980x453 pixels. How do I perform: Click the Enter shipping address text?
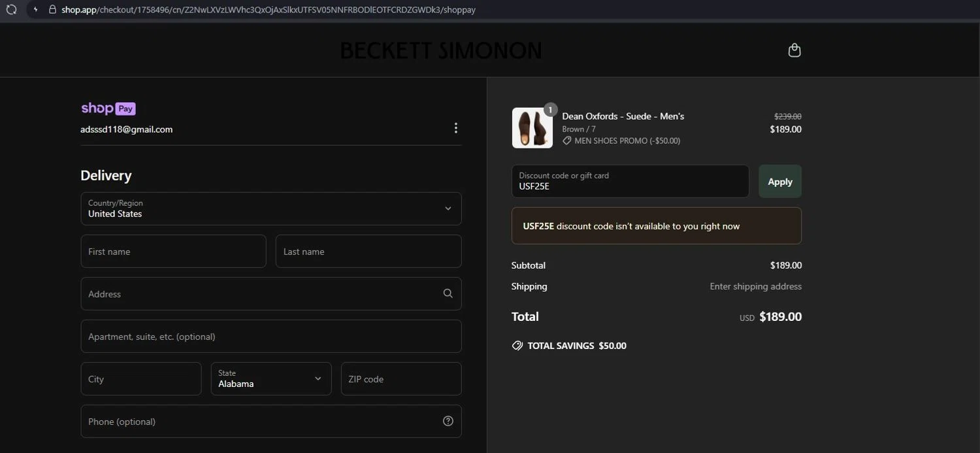click(756, 286)
